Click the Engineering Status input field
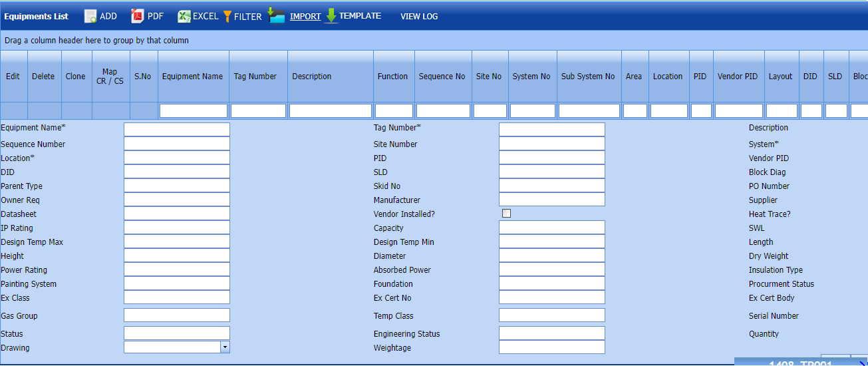Viewport: 868px width, 366px height. pyautogui.click(x=551, y=333)
